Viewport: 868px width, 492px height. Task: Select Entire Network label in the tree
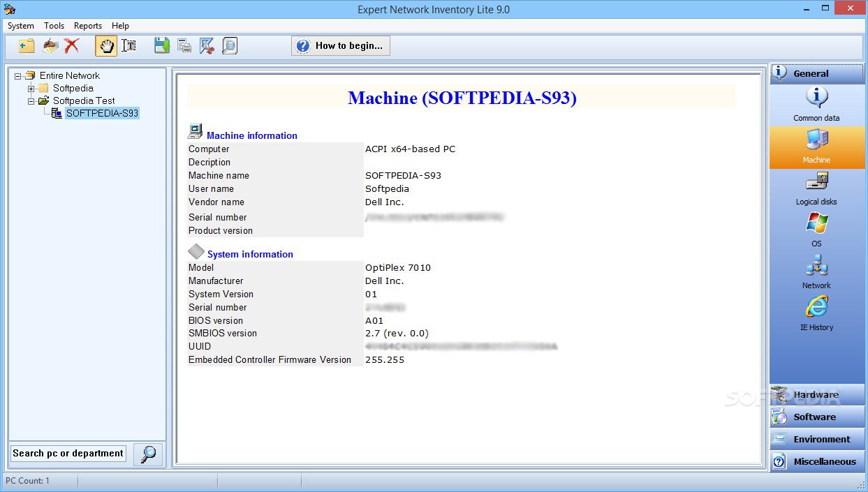(70, 75)
